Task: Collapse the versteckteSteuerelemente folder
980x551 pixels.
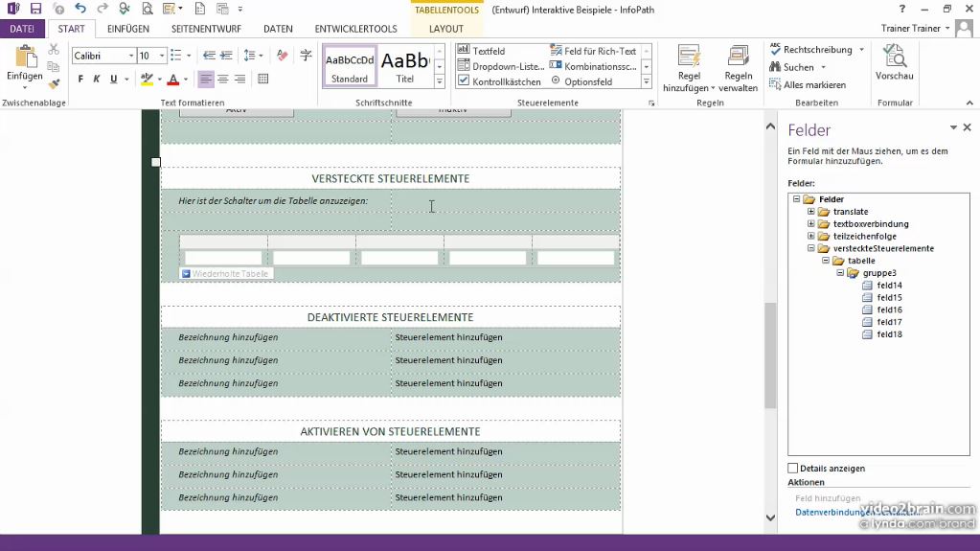Action: 810,248
